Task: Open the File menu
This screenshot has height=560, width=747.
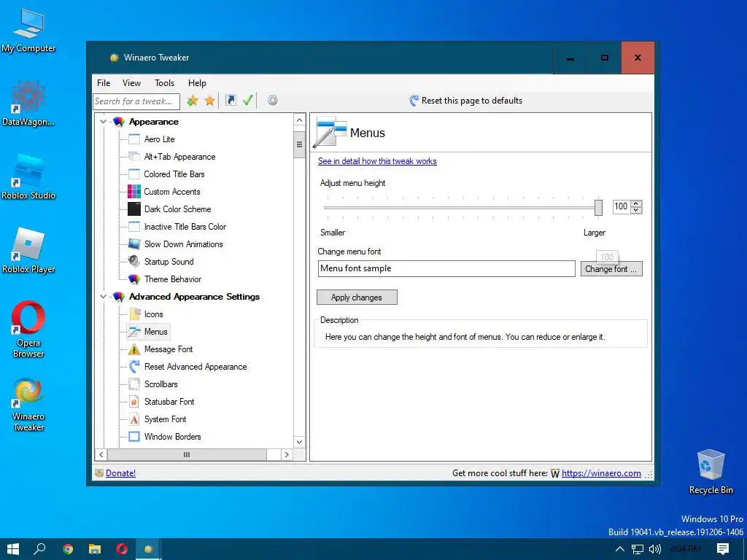Action: [104, 83]
